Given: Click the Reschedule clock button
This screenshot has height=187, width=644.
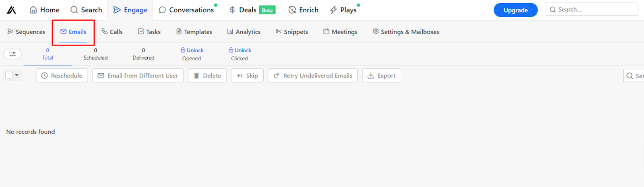Looking at the screenshot, I should (62, 76).
